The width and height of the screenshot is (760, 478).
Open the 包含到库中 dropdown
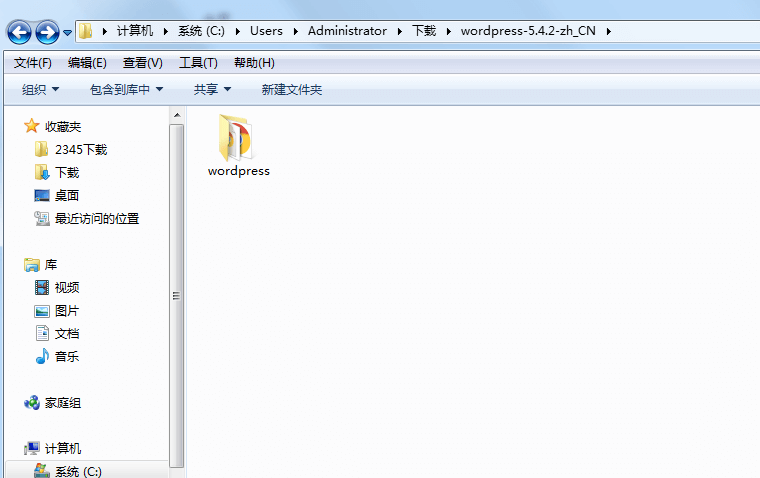[x=126, y=90]
